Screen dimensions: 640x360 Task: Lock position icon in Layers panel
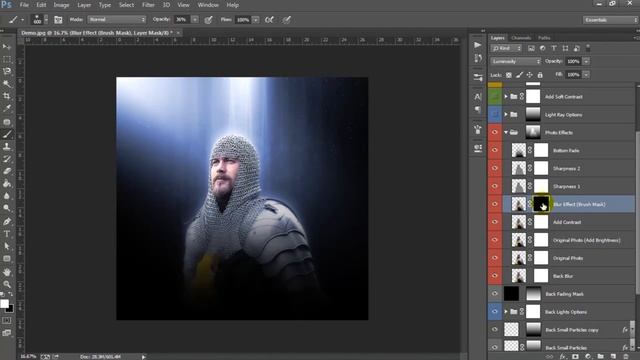tap(529, 75)
